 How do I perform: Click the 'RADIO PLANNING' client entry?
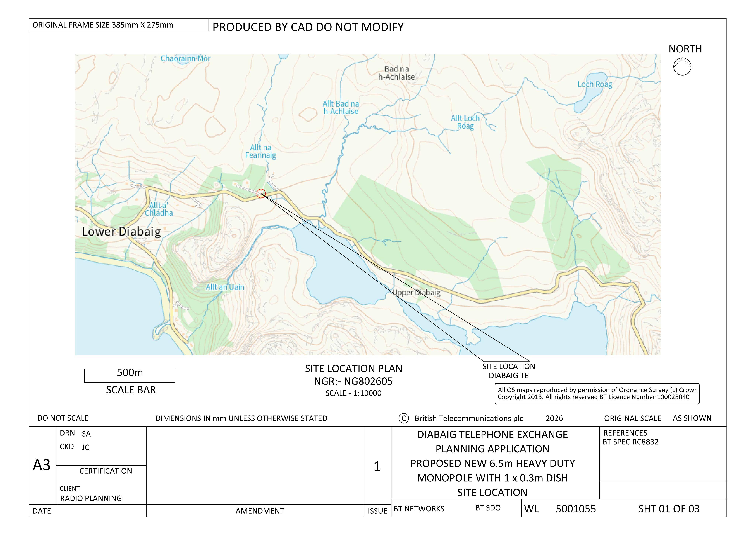[91, 498]
